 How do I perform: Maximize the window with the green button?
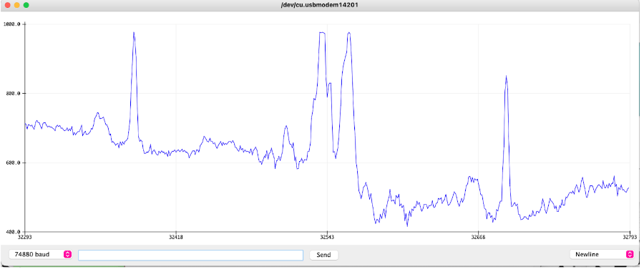(x=26, y=5)
